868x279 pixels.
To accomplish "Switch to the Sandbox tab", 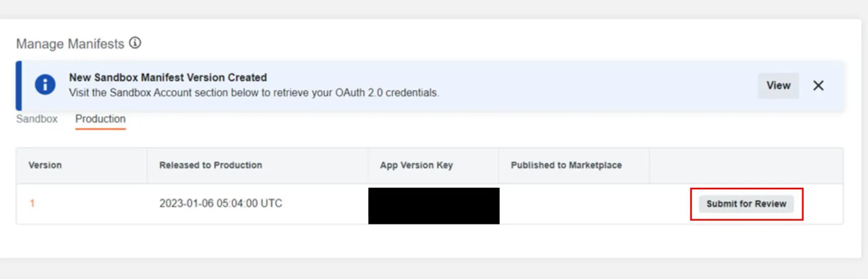I will [x=37, y=119].
